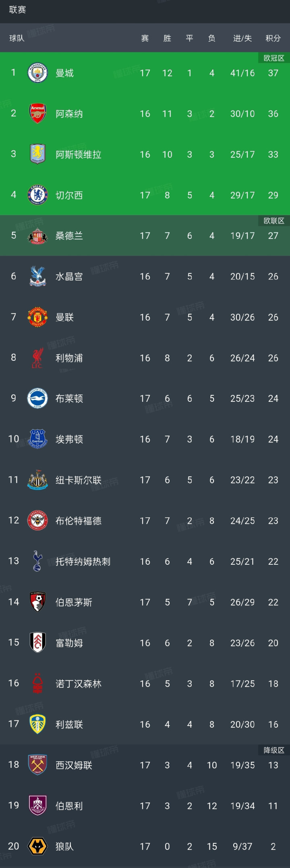The height and width of the screenshot is (868, 290).
Task: Tap the Liverpool LFC badge
Action: (37, 358)
